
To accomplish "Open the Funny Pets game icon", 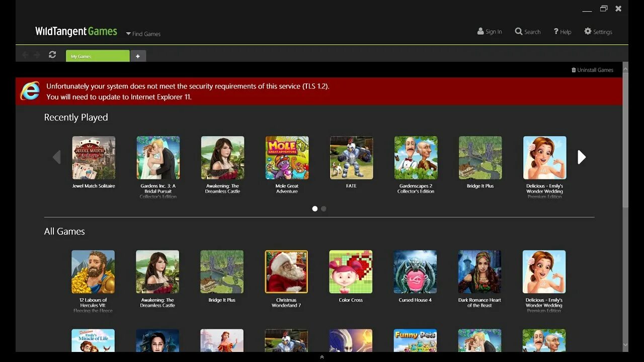I will pyautogui.click(x=415, y=340).
